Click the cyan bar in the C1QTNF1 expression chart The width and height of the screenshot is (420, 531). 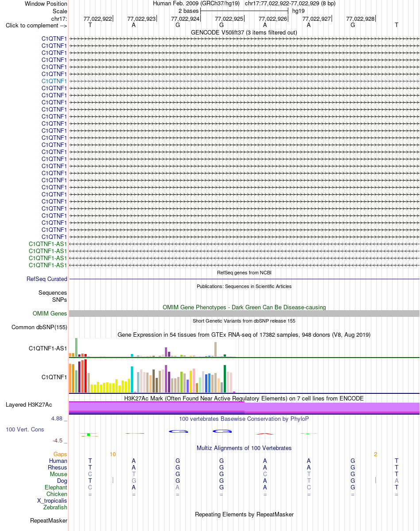pyautogui.click(x=132, y=379)
